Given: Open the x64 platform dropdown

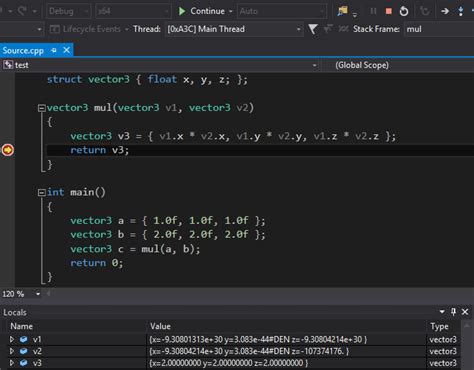Looking at the screenshot, I should (x=133, y=11).
